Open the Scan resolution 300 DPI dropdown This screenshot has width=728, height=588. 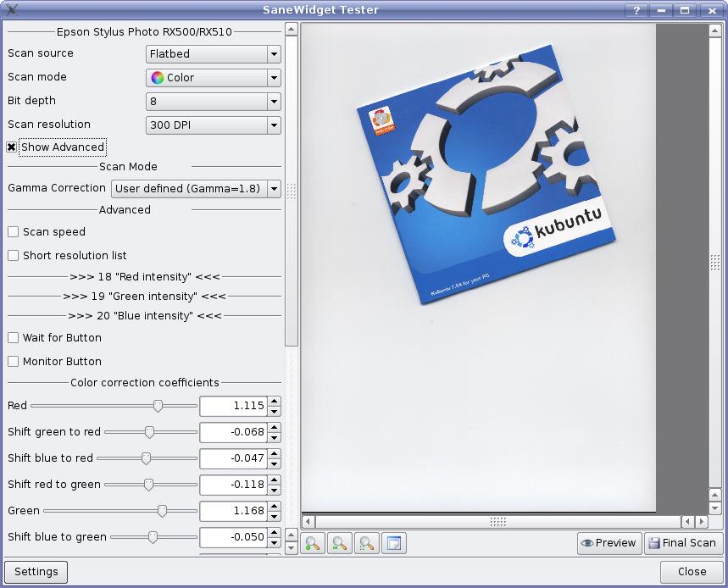tap(213, 125)
